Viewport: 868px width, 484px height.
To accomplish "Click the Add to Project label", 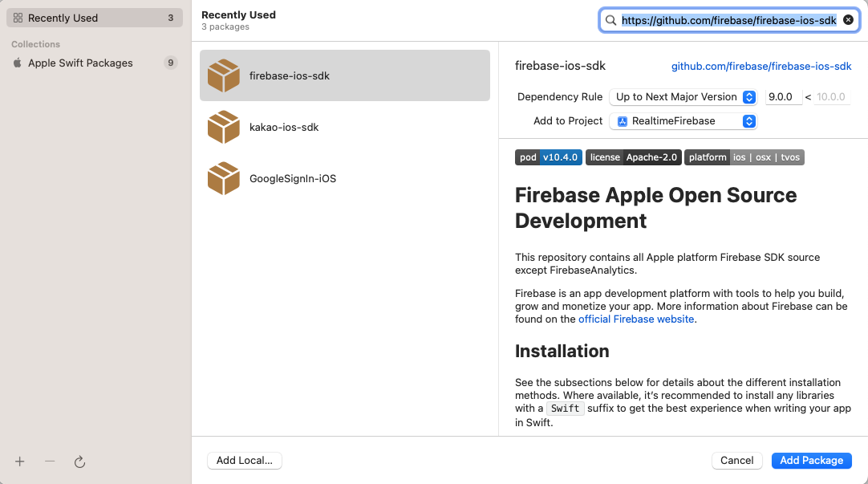I will tap(568, 120).
